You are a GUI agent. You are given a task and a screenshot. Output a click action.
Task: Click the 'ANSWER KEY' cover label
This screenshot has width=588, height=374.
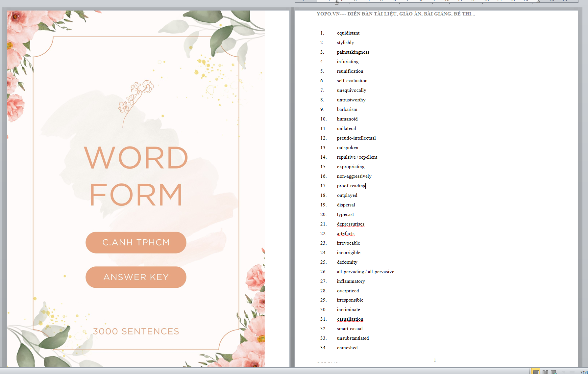(x=136, y=277)
